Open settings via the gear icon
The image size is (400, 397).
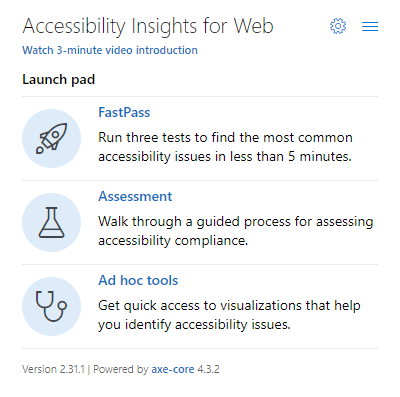tap(338, 26)
